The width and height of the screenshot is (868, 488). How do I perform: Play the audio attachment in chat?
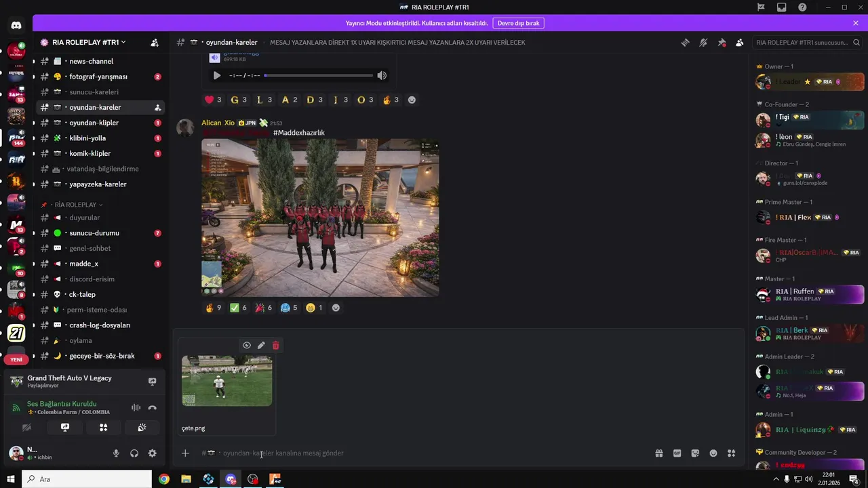click(217, 75)
